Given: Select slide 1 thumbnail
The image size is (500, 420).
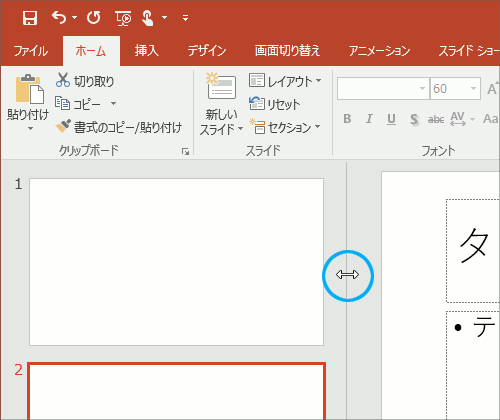Looking at the screenshot, I should 176,262.
